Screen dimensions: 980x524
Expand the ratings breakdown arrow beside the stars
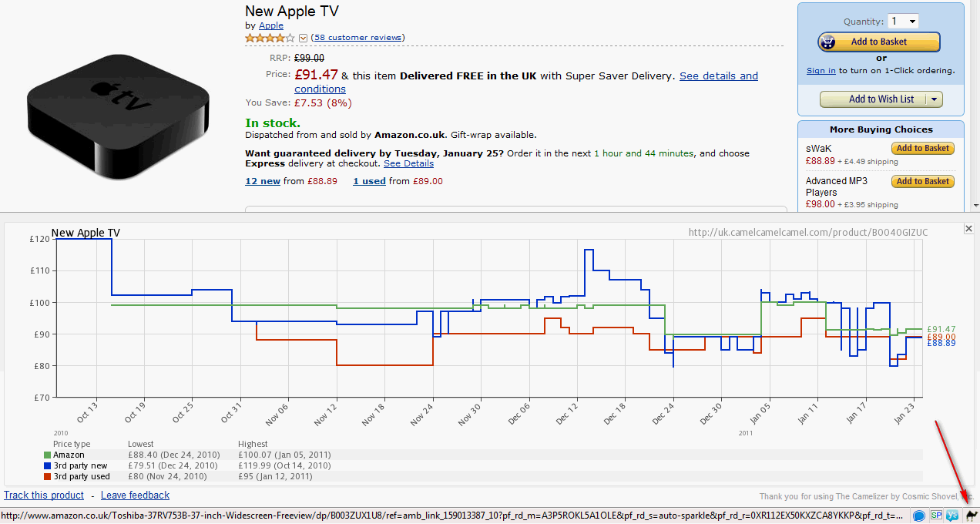[x=303, y=38]
